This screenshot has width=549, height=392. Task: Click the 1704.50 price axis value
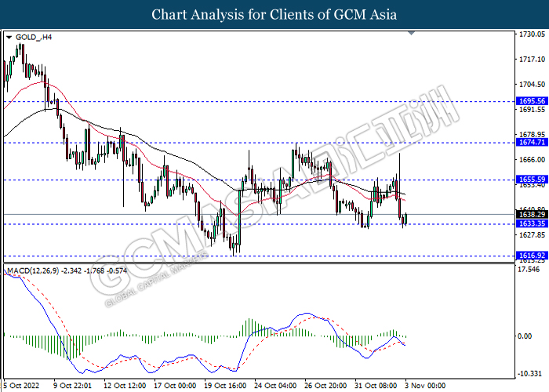(532, 85)
